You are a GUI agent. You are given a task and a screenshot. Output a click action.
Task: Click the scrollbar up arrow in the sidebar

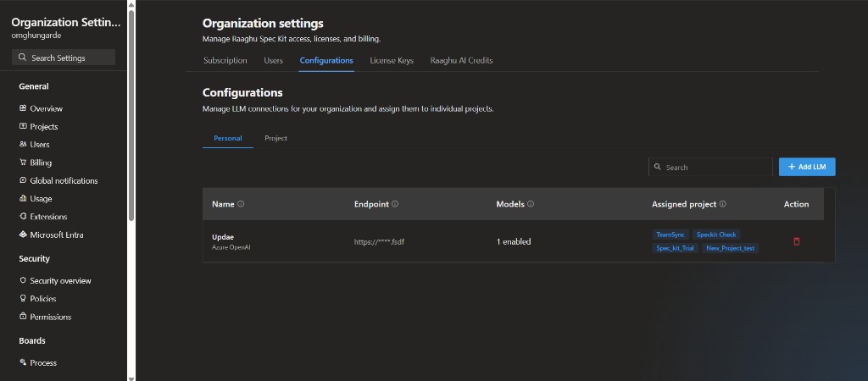coord(131,4)
